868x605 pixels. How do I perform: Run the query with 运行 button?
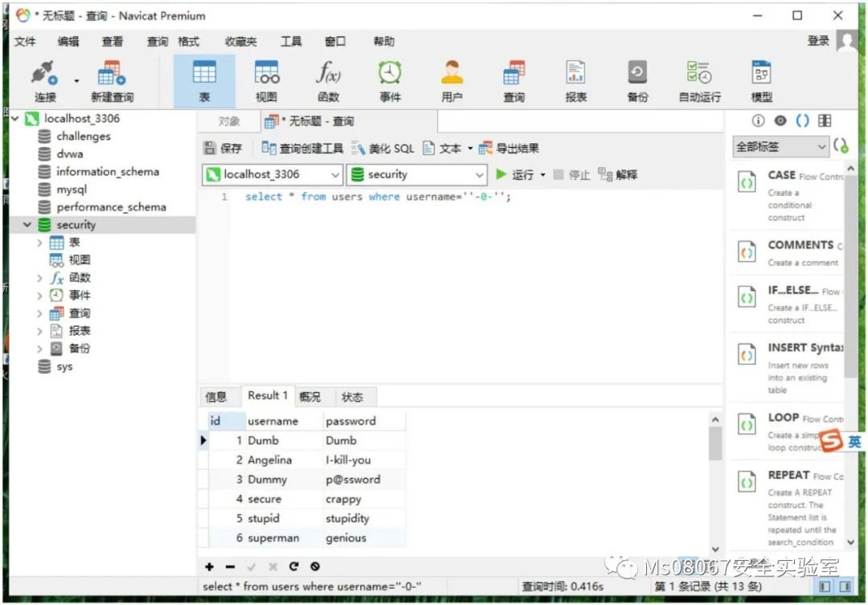coord(514,174)
